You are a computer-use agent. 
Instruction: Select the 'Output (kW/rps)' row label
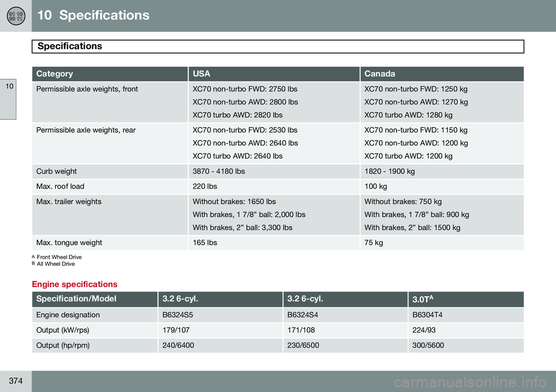63,330
